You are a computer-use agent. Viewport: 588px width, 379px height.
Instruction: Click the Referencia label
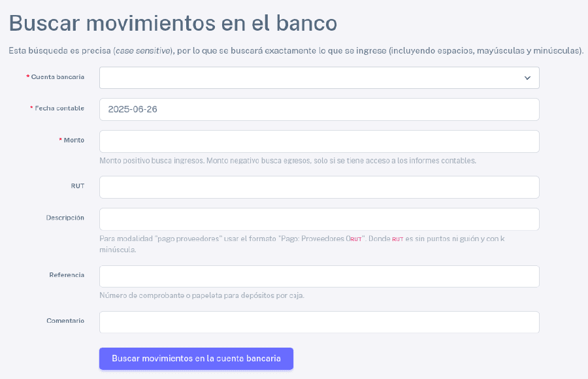click(x=67, y=275)
